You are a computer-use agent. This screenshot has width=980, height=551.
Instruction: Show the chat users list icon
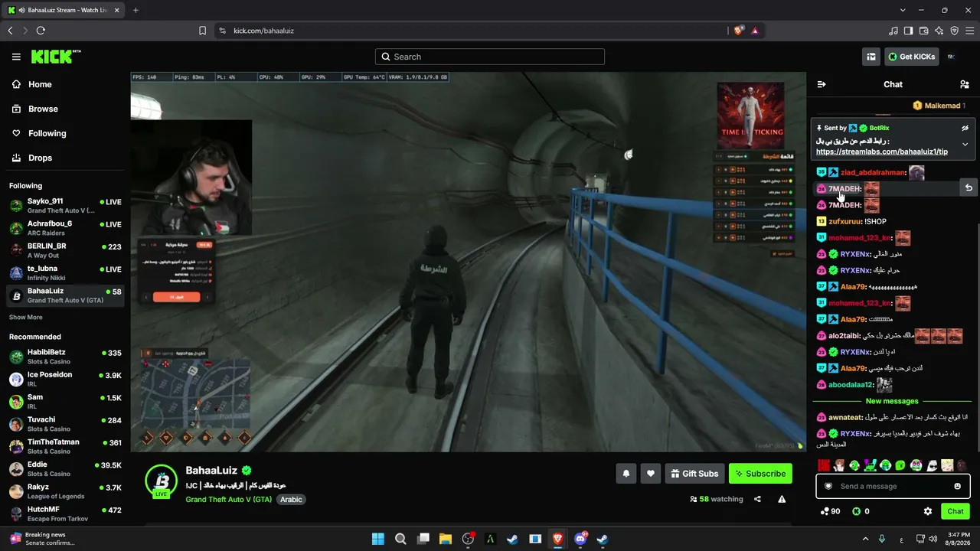click(x=965, y=84)
